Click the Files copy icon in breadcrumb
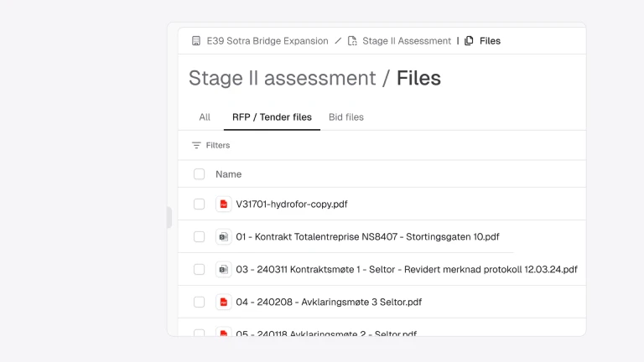The height and width of the screenshot is (362, 644). [x=469, y=41]
